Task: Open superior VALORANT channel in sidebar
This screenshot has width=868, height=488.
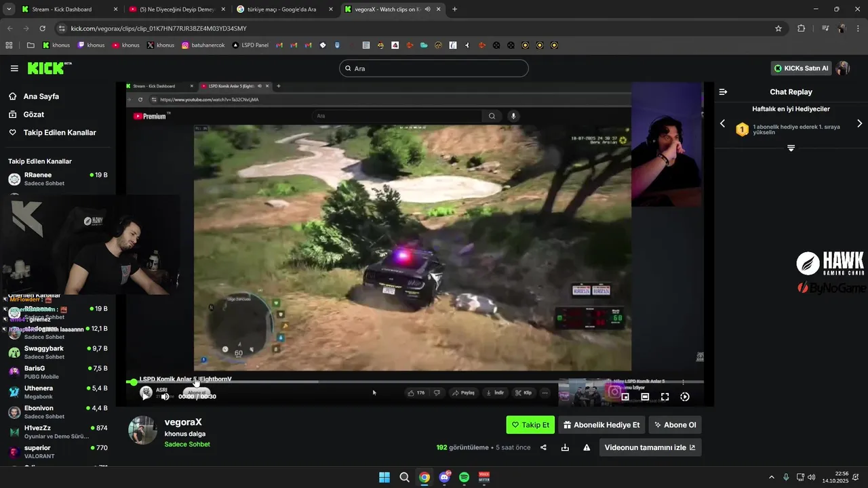Action: pos(58,452)
